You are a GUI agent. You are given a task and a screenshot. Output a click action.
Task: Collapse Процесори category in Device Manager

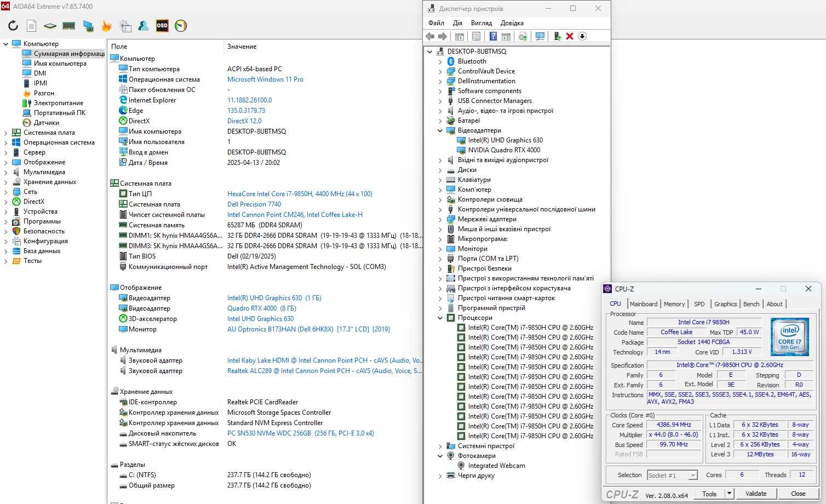(440, 318)
